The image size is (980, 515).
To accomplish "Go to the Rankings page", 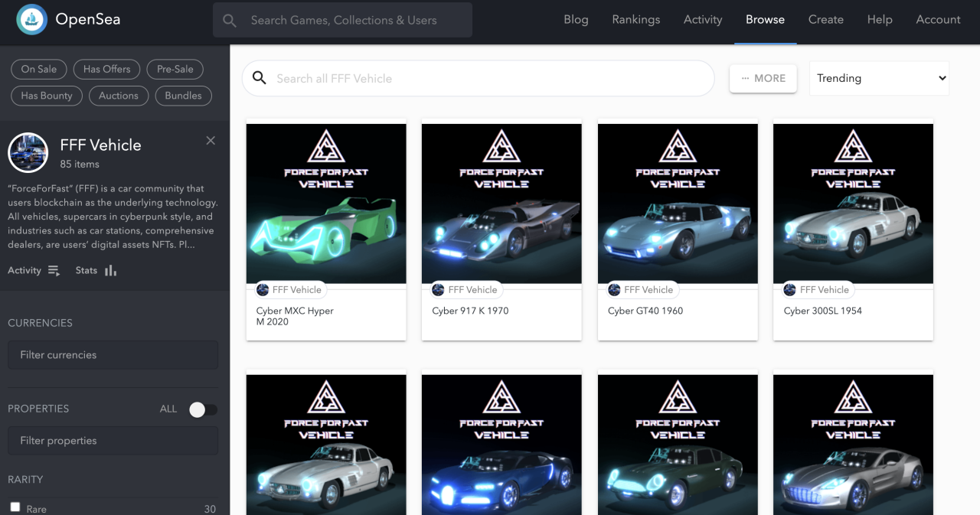I will [x=636, y=20].
